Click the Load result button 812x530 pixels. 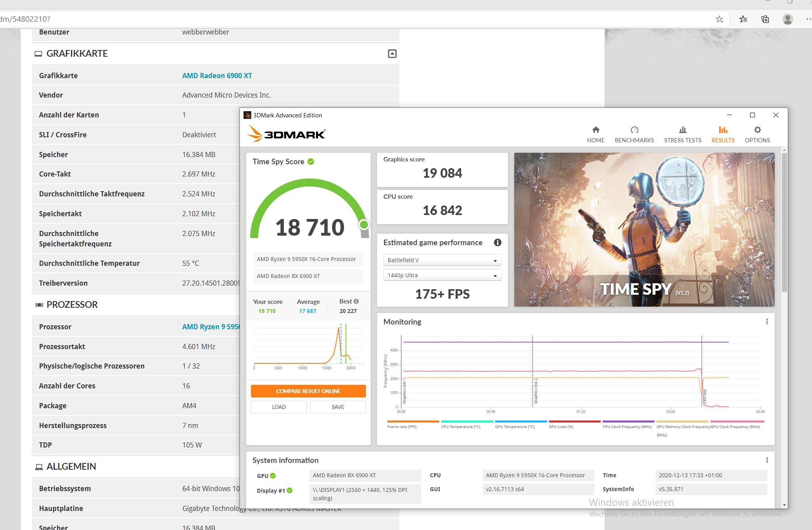click(x=279, y=407)
